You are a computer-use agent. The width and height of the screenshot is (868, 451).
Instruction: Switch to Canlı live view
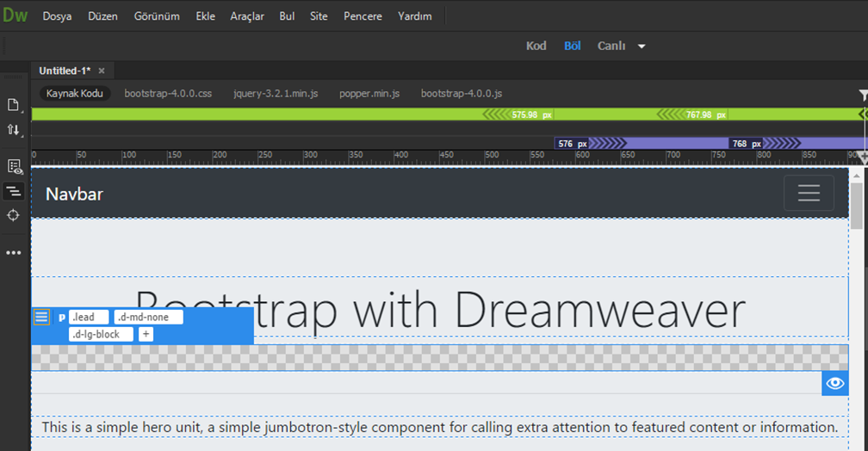pyautogui.click(x=611, y=46)
